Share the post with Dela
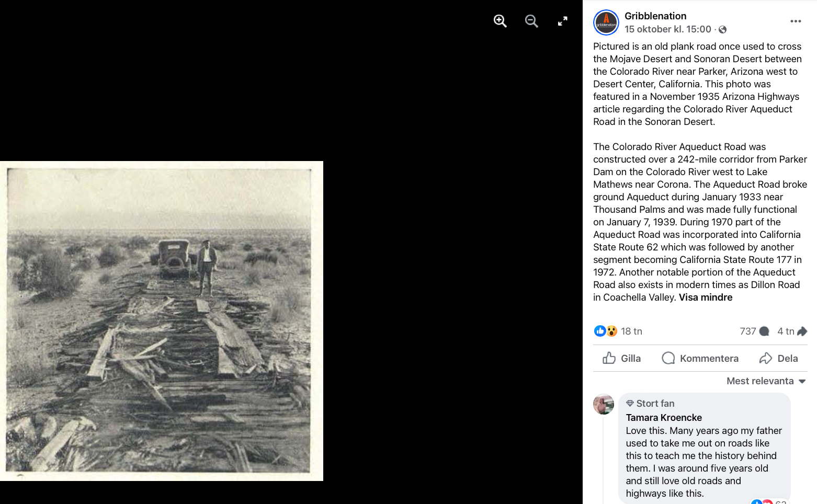817x504 pixels. click(779, 358)
